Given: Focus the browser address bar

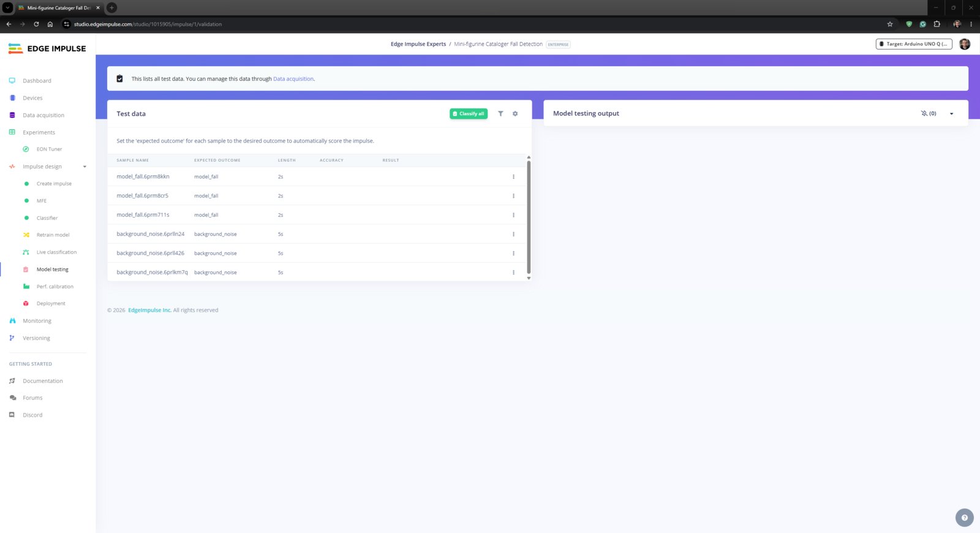Looking at the screenshot, I should point(472,25).
